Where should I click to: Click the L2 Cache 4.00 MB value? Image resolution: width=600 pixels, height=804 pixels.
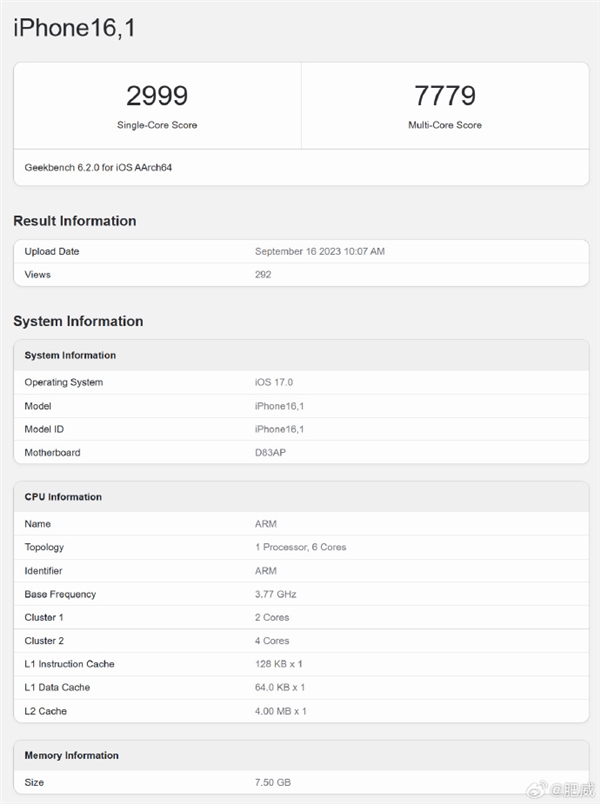(x=280, y=711)
